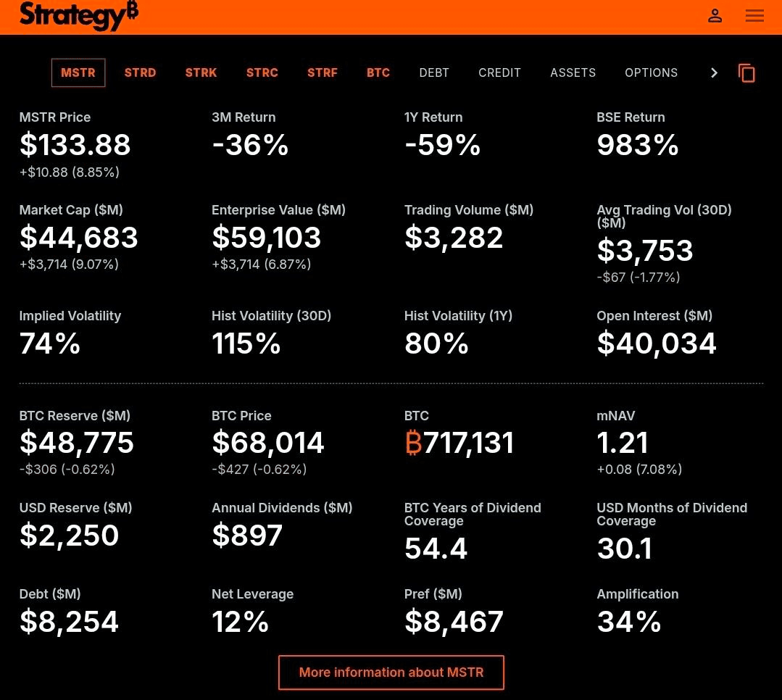Select the STRC tab
The image size is (782, 700).
point(262,73)
